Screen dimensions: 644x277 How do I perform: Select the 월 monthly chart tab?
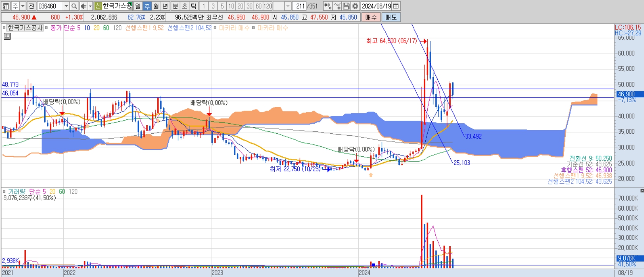(156, 6)
